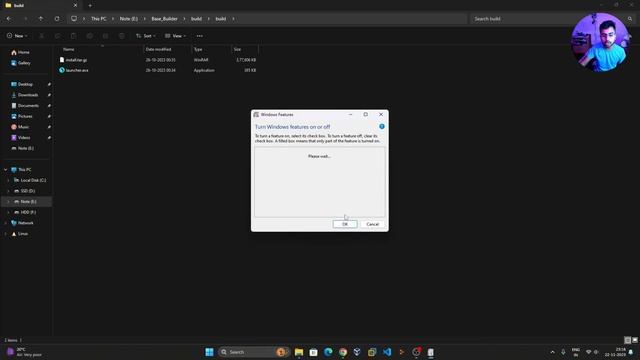The height and width of the screenshot is (360, 640).
Task: Select the build tab at window top
Action: point(41,5)
